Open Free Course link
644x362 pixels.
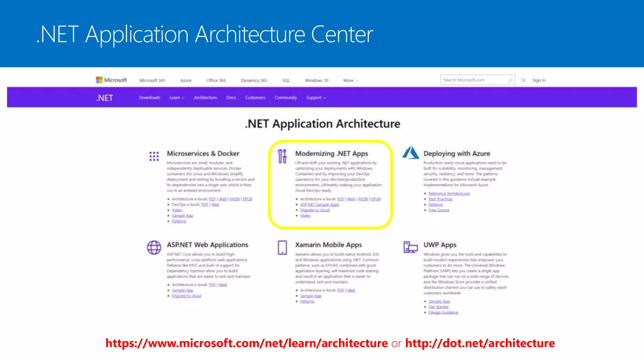(x=439, y=210)
